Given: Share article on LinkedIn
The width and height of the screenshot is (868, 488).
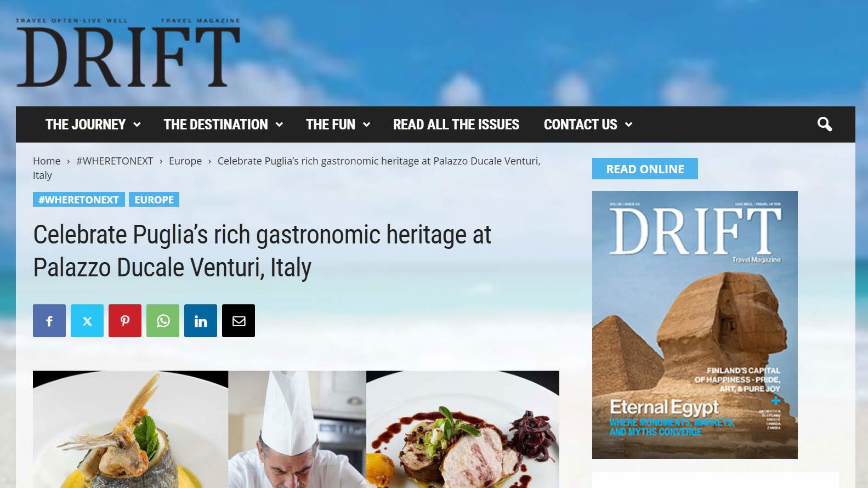Looking at the screenshot, I should pos(201,321).
